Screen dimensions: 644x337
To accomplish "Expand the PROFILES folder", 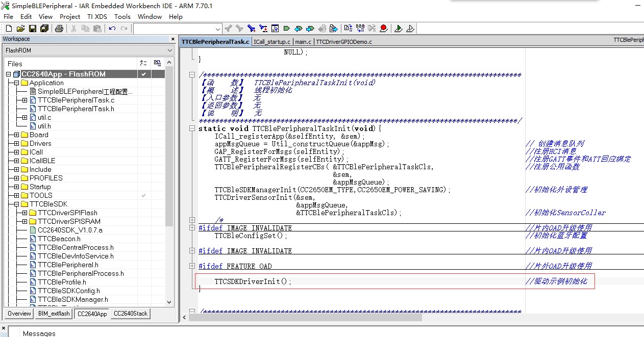I will pos(16,178).
